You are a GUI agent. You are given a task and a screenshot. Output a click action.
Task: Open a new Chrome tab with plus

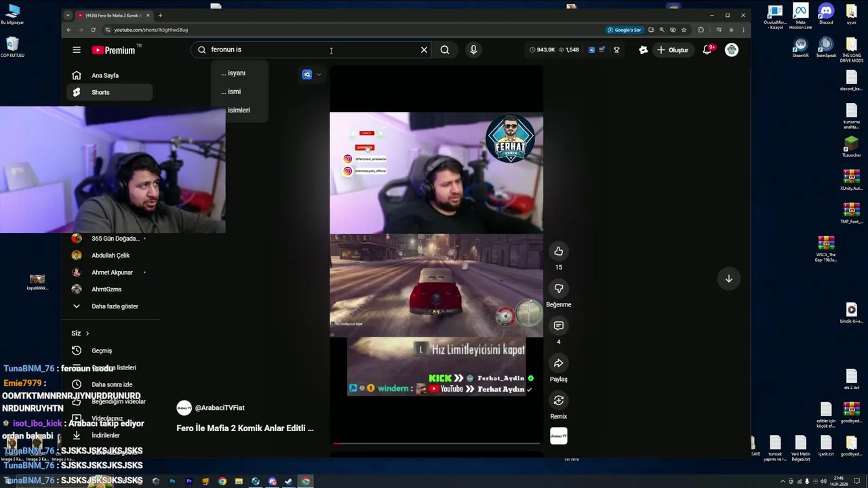tap(160, 15)
